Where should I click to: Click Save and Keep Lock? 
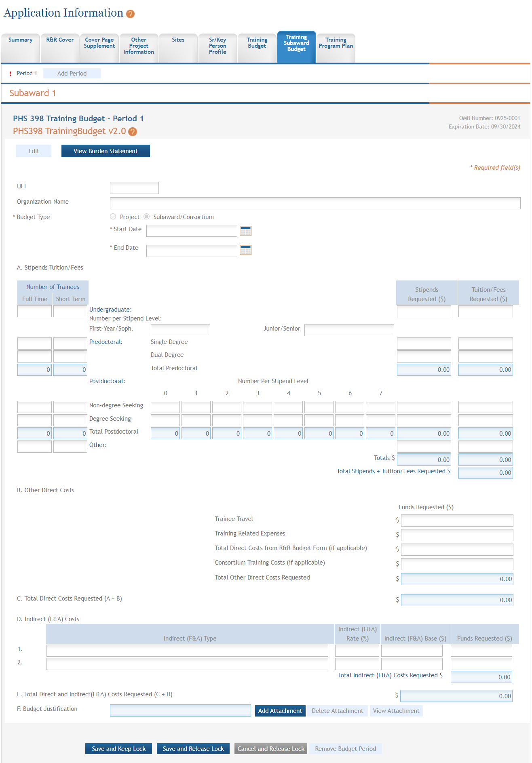119,749
